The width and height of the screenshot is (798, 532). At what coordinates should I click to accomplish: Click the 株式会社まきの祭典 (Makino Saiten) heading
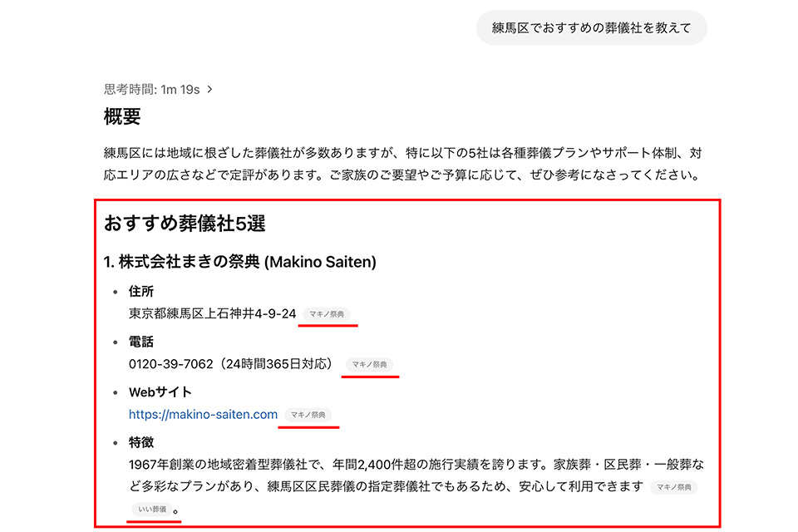(239, 262)
